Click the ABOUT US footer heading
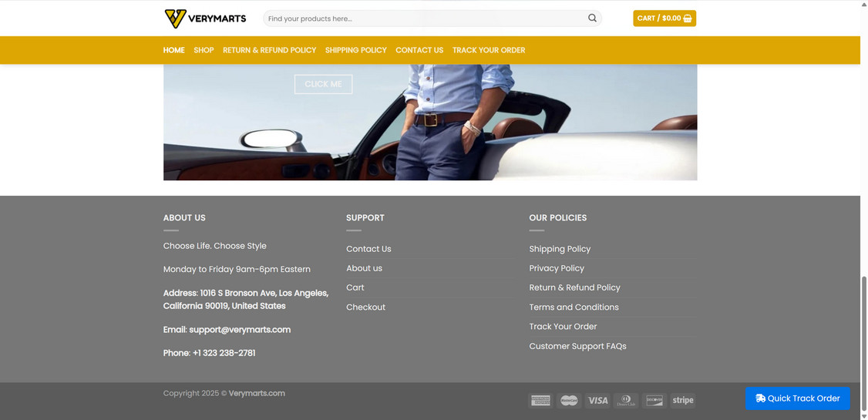The height and width of the screenshot is (420, 868). (184, 218)
